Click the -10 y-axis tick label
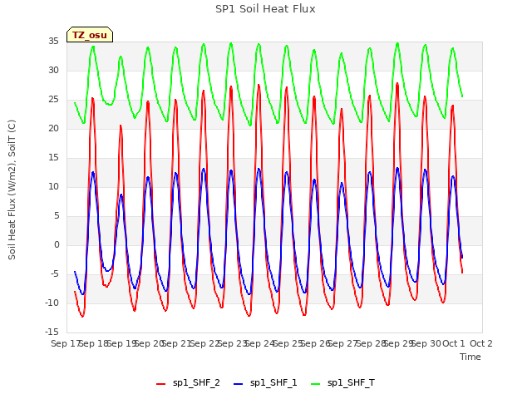Screen dimensions: 532x399 (52, 303)
